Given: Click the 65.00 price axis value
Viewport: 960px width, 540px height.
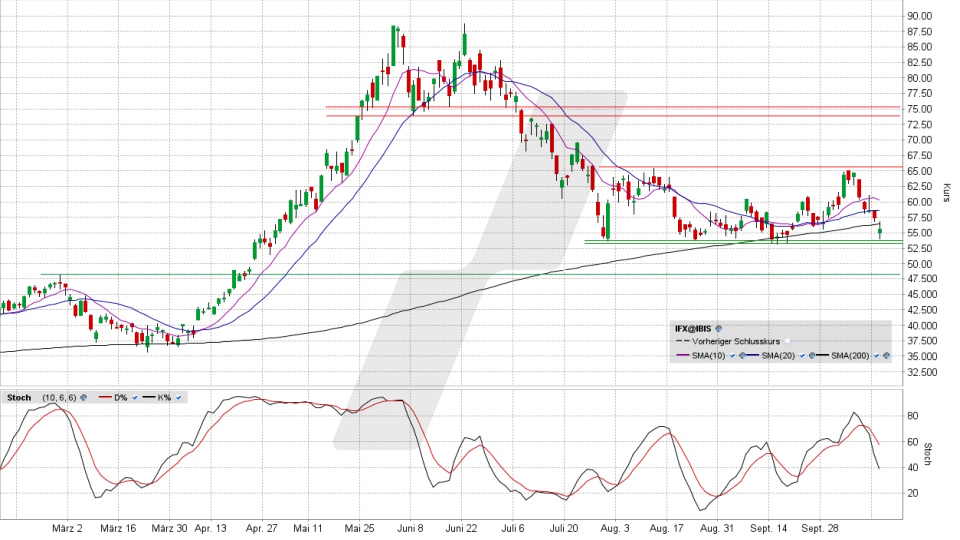Looking at the screenshot, I should coord(920,171).
